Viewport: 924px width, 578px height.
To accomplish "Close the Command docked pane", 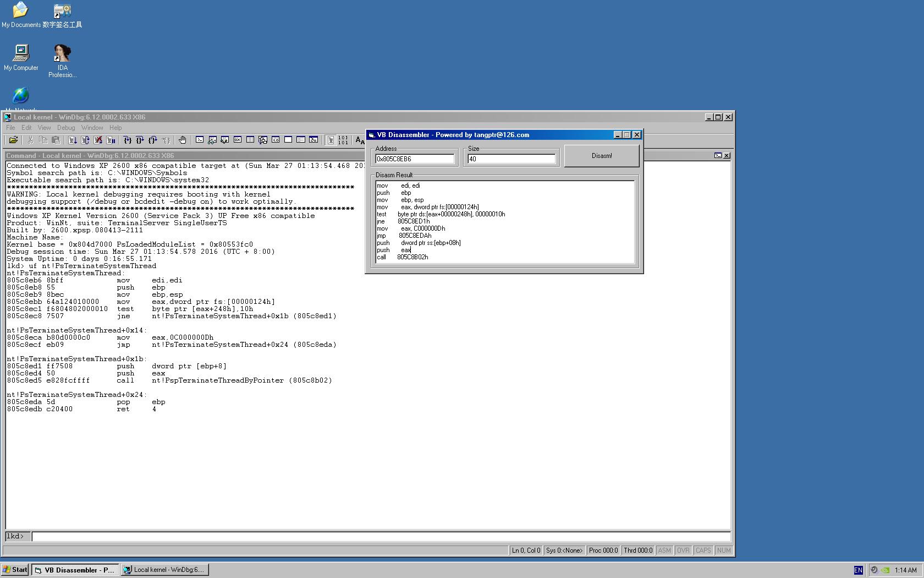I will pyautogui.click(x=727, y=156).
